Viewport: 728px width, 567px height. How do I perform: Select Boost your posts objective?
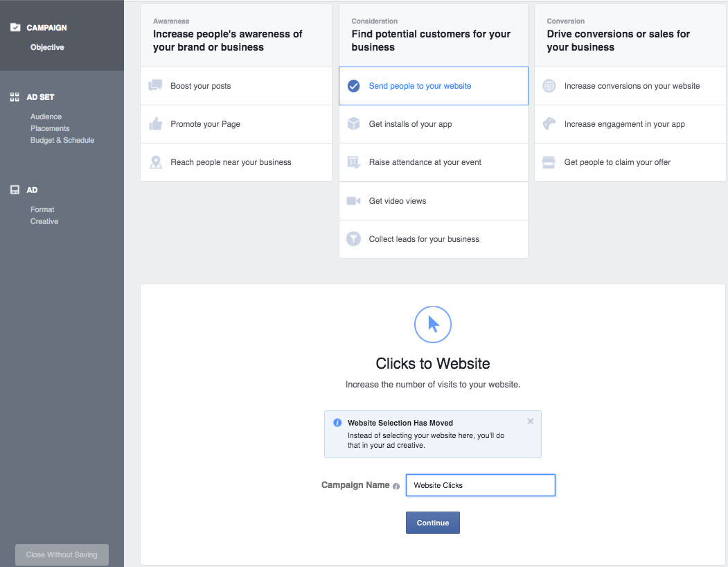click(x=236, y=86)
